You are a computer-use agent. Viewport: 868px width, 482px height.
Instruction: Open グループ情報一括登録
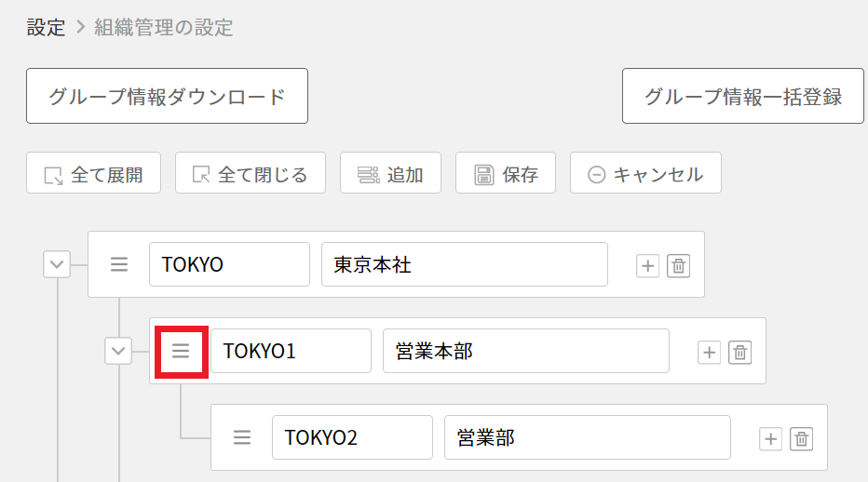coord(742,96)
